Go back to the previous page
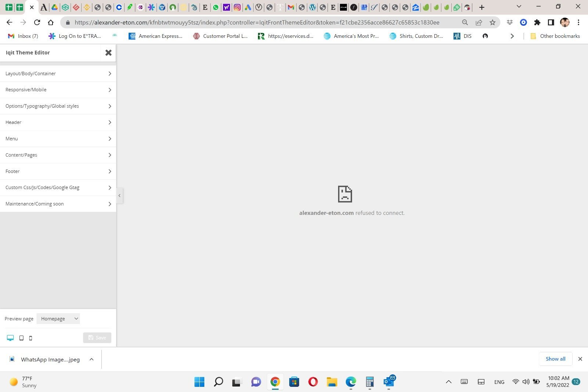The width and height of the screenshot is (588, 392). pyautogui.click(x=10, y=22)
